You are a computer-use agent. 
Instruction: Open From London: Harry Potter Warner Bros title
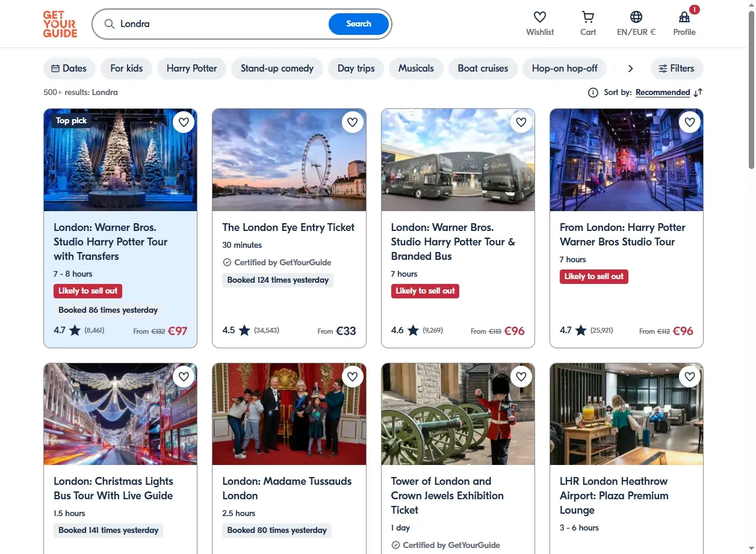[x=622, y=235]
